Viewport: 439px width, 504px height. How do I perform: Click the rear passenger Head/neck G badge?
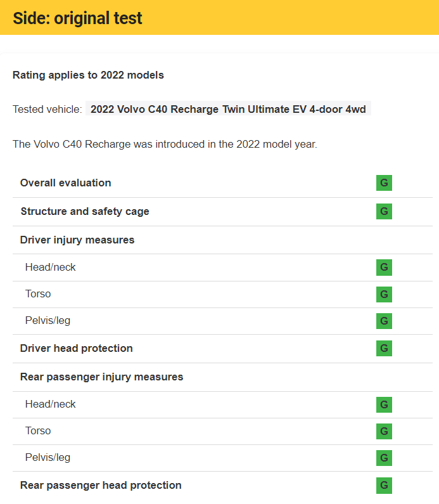point(384,404)
